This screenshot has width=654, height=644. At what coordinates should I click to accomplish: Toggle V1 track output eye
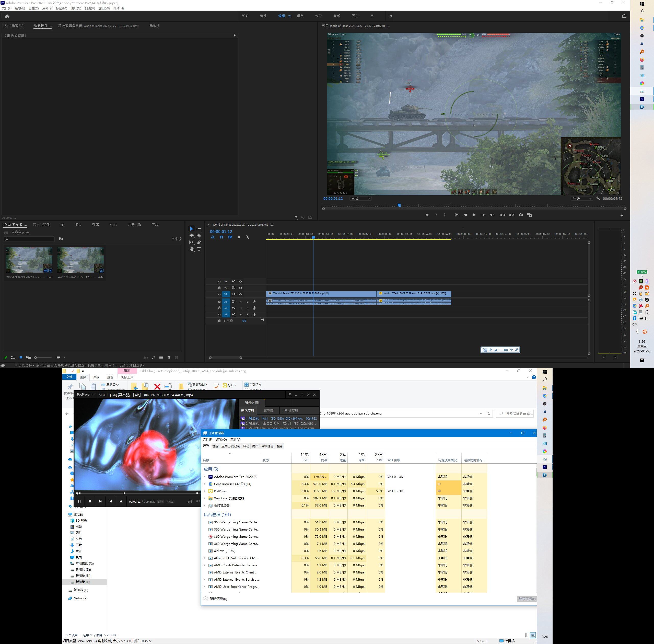(240, 294)
